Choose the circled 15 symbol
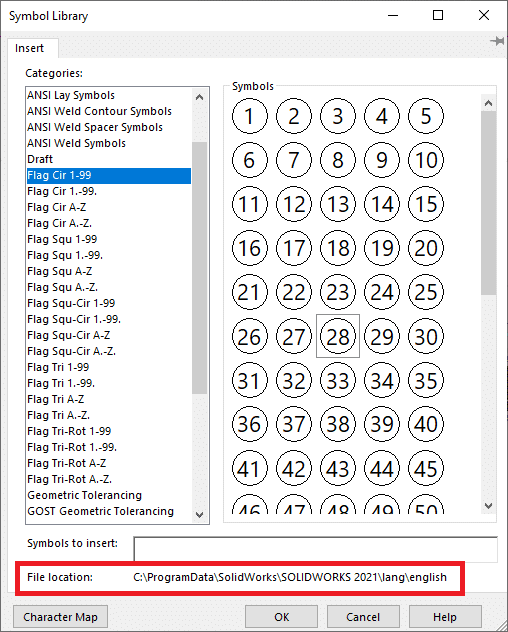Image resolution: width=508 pixels, height=632 pixels. click(x=426, y=204)
